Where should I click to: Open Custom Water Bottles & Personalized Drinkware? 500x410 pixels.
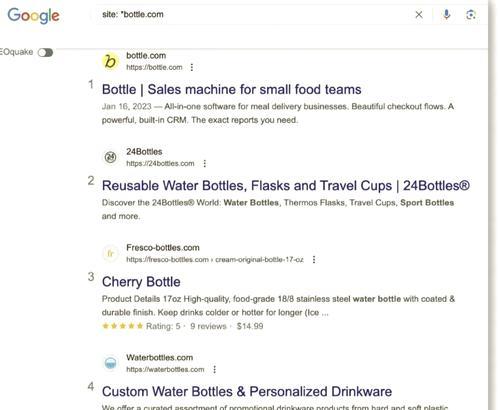(247, 392)
